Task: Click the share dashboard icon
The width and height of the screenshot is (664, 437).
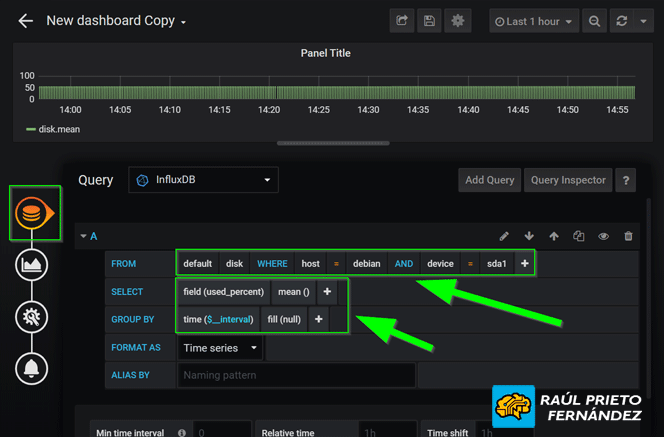Action: [x=401, y=21]
